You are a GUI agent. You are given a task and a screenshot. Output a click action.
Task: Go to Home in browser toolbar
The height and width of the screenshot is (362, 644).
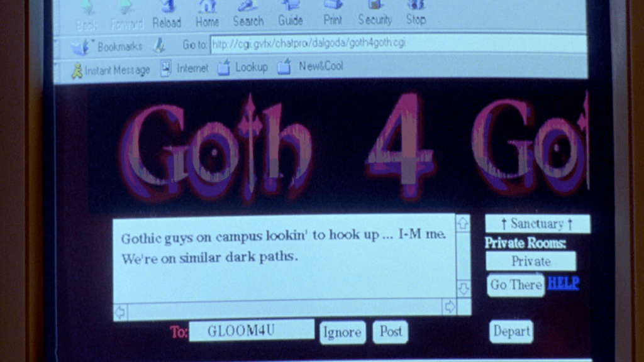coord(207,14)
